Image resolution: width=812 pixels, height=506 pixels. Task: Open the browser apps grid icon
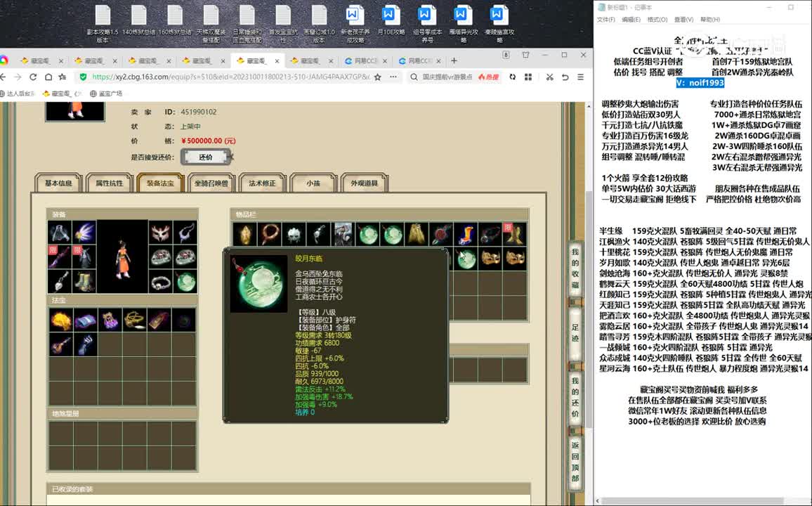coord(528,77)
